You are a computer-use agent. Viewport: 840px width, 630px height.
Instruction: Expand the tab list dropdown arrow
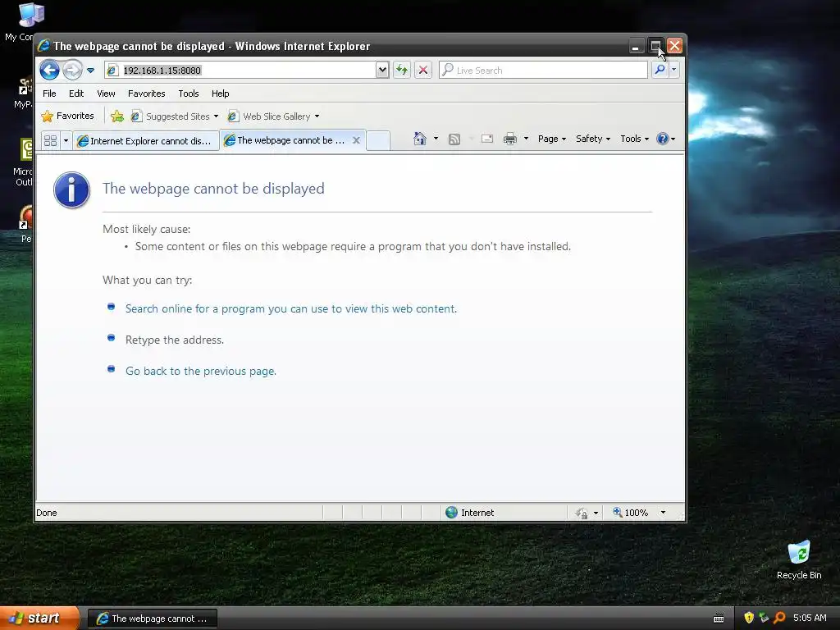pyautogui.click(x=66, y=140)
